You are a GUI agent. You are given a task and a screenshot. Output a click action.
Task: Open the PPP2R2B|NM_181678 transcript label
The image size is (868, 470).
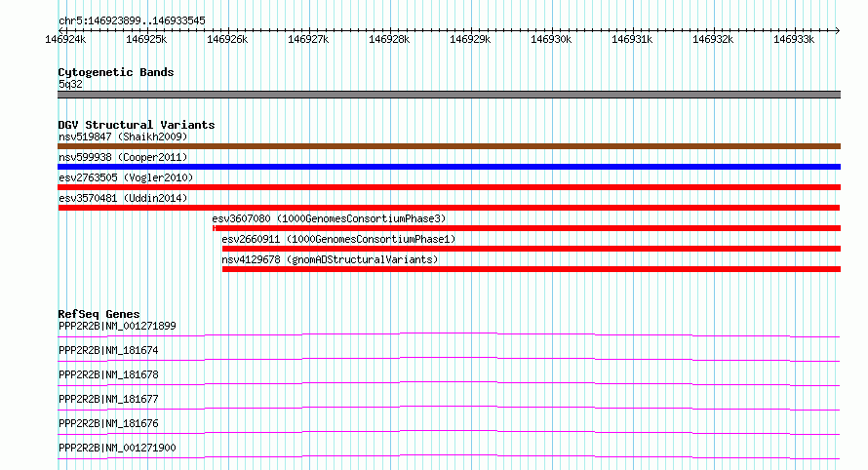click(108, 374)
